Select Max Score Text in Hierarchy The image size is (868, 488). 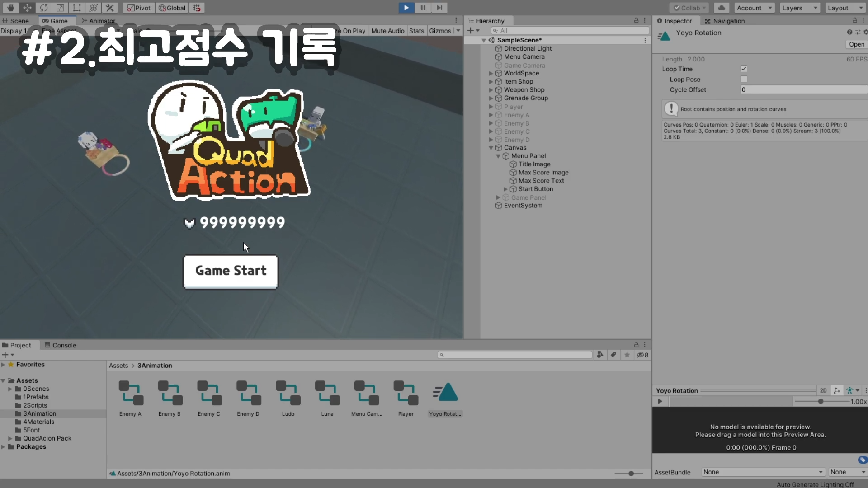pyautogui.click(x=541, y=181)
